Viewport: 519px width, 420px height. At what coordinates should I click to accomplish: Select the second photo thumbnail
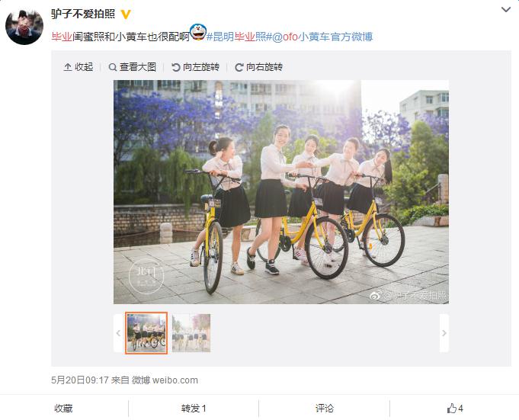coord(191,333)
